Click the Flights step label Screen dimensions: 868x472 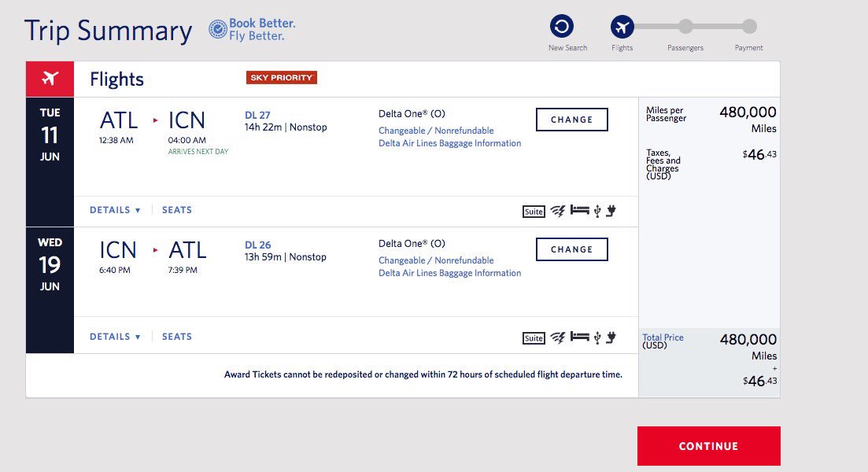coord(622,48)
